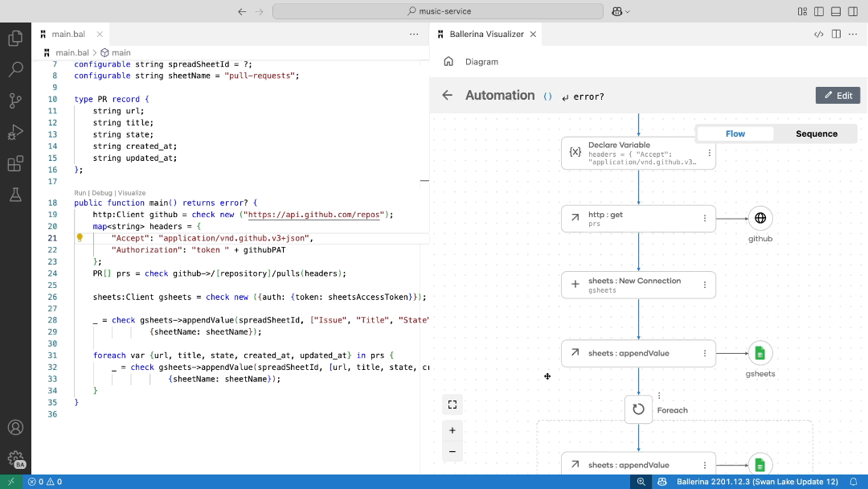
Task: Close the main.bal tab
Action: (100, 34)
